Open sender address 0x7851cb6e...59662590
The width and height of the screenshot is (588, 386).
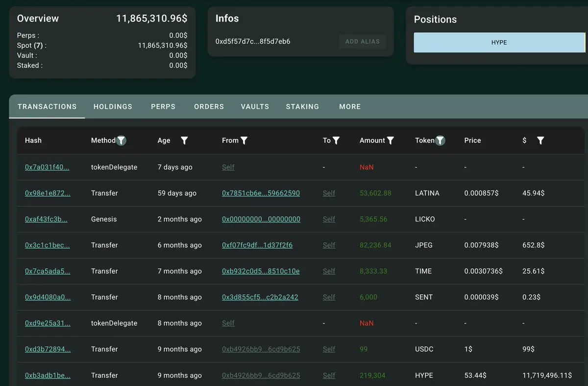(x=261, y=193)
